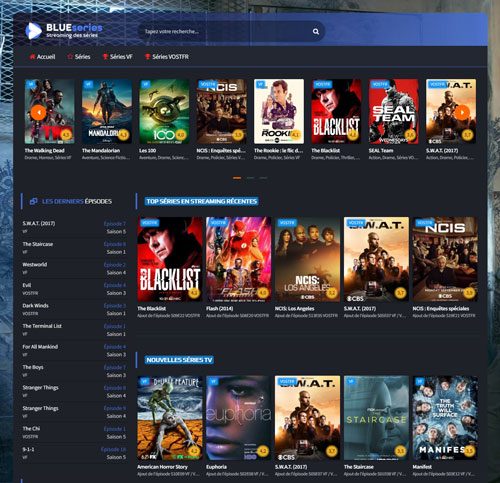The height and width of the screenshot is (483, 500).
Task: Open The Staircase poster in Nouvelles Séries
Action: [x=376, y=418]
